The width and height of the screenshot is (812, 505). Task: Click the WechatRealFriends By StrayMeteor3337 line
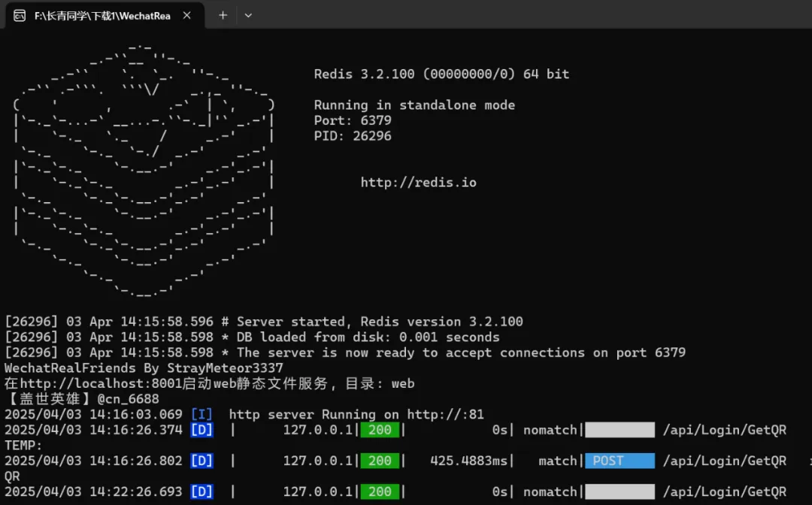pyautogui.click(x=144, y=368)
